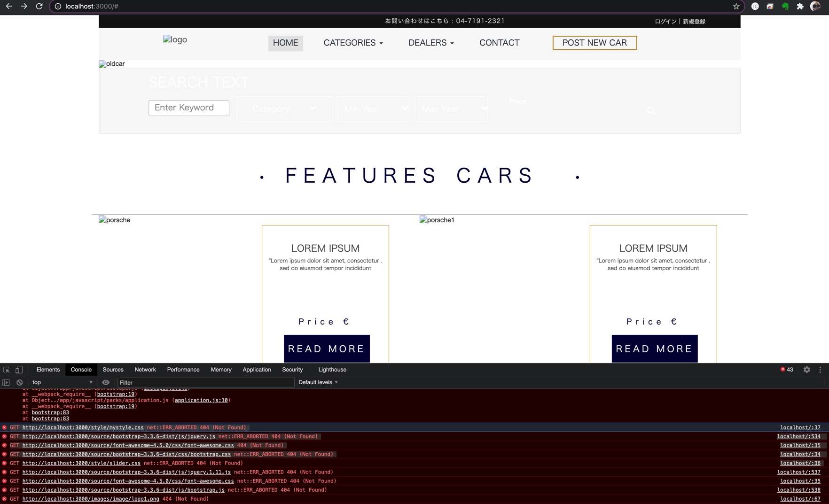
Task: Click the Enter Keyword input field
Action: point(189,108)
